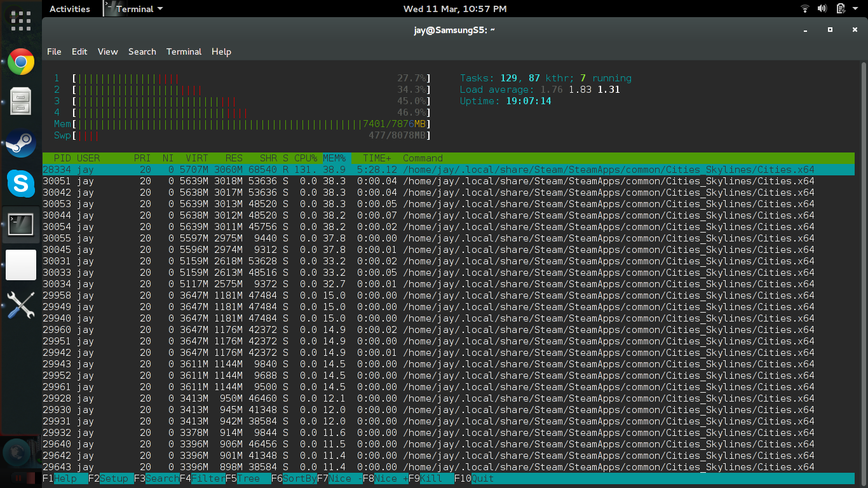Sort by the PID column header
The image size is (868, 488).
62,158
